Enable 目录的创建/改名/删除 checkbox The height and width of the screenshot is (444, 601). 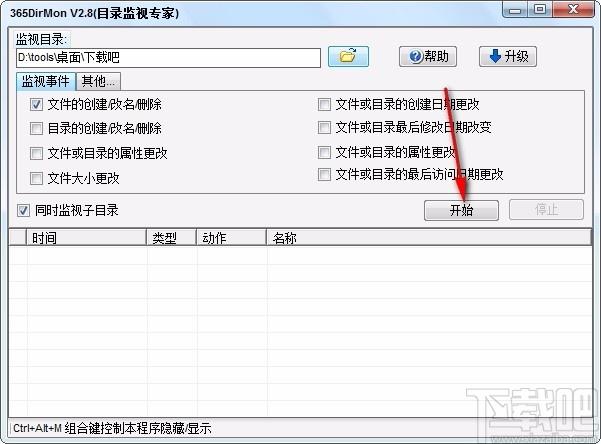coord(36,128)
